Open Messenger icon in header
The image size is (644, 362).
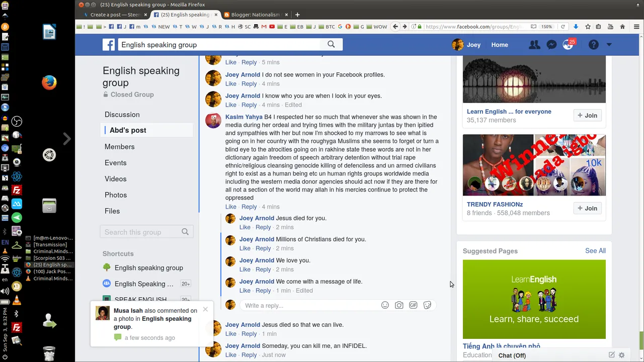(551, 45)
